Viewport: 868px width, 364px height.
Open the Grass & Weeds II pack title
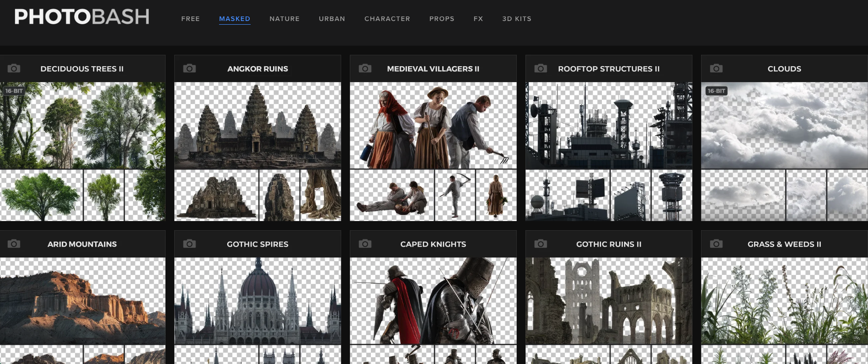784,244
